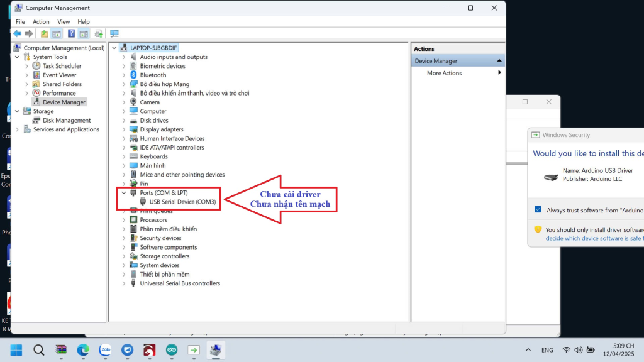Toggle Always trust software from Arduino checkbox
The width and height of the screenshot is (644, 362).
click(x=538, y=209)
